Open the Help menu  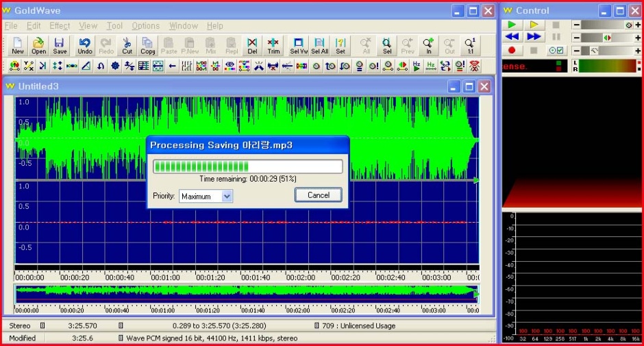pyautogui.click(x=215, y=25)
